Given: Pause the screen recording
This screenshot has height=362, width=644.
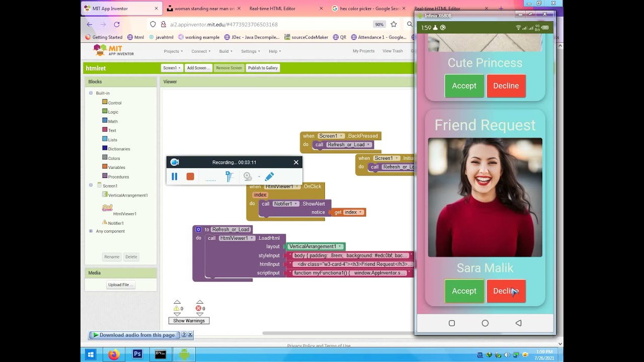Looking at the screenshot, I should pos(175,176).
